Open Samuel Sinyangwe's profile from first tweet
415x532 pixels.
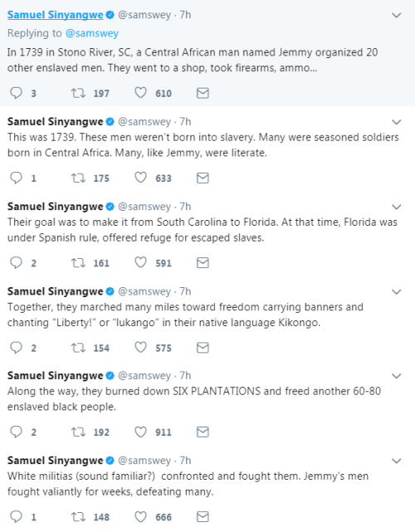pos(56,15)
